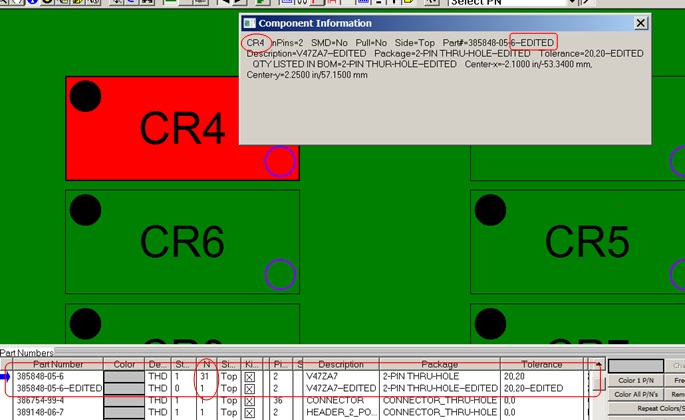Click the gray color preview box above Color 1 P/N
This screenshot has width=685, height=420.
click(x=636, y=366)
